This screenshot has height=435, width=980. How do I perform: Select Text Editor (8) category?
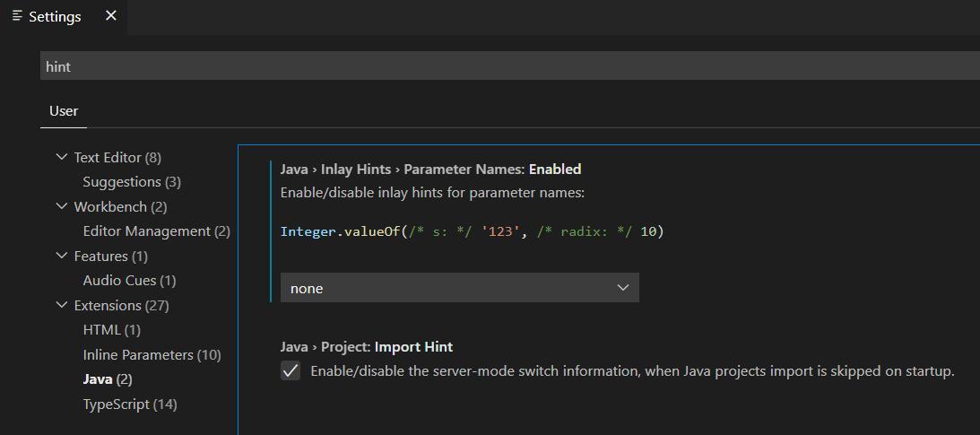point(117,158)
